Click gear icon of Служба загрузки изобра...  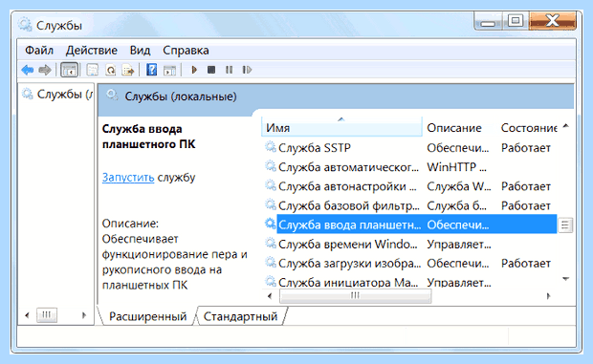point(270,263)
